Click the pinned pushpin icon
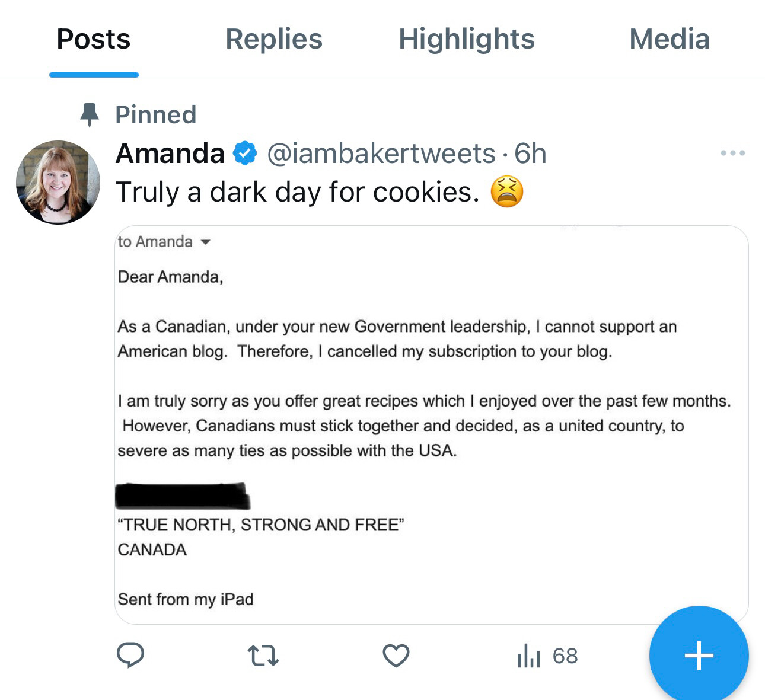 click(90, 114)
